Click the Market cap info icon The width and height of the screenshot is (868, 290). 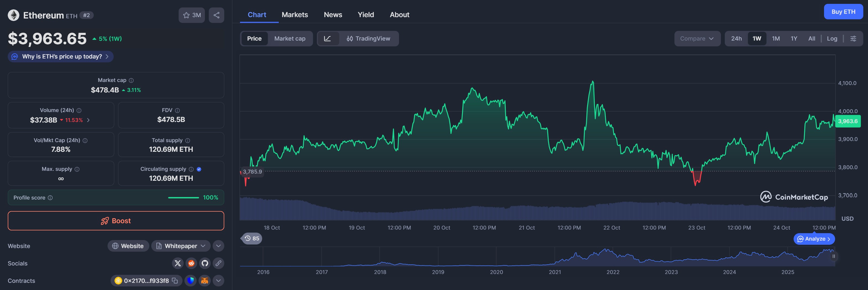click(131, 80)
